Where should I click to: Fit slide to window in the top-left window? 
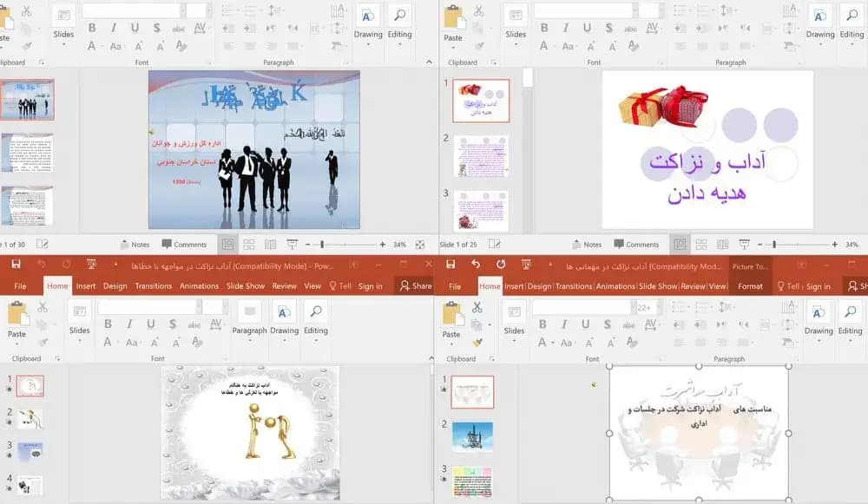click(x=420, y=244)
